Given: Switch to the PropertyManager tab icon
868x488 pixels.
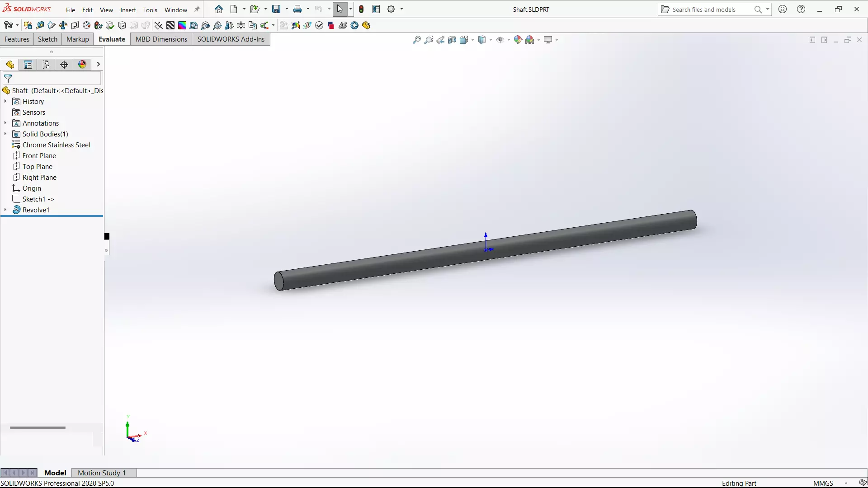Looking at the screenshot, I should tap(28, 65).
